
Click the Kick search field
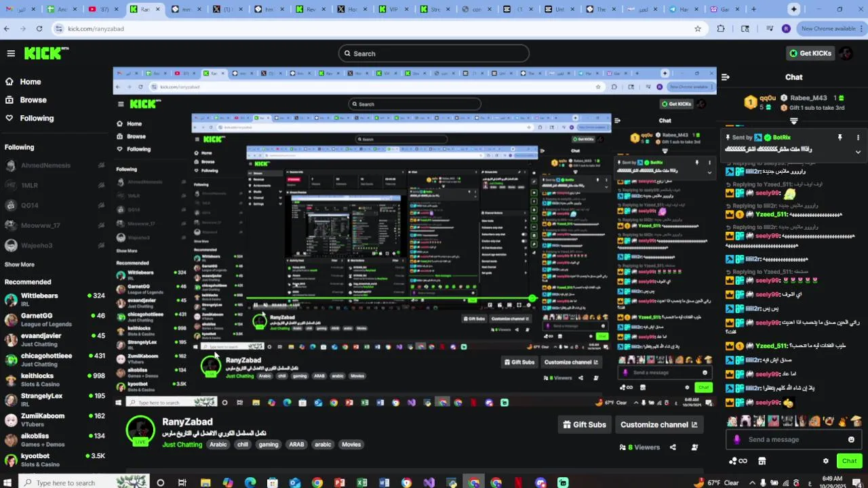(x=434, y=54)
